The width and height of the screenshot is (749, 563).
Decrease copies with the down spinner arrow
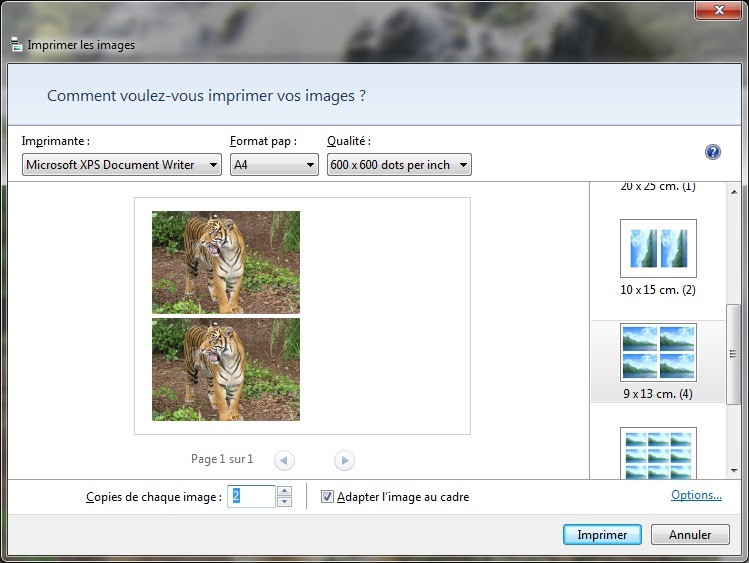pyautogui.click(x=285, y=502)
